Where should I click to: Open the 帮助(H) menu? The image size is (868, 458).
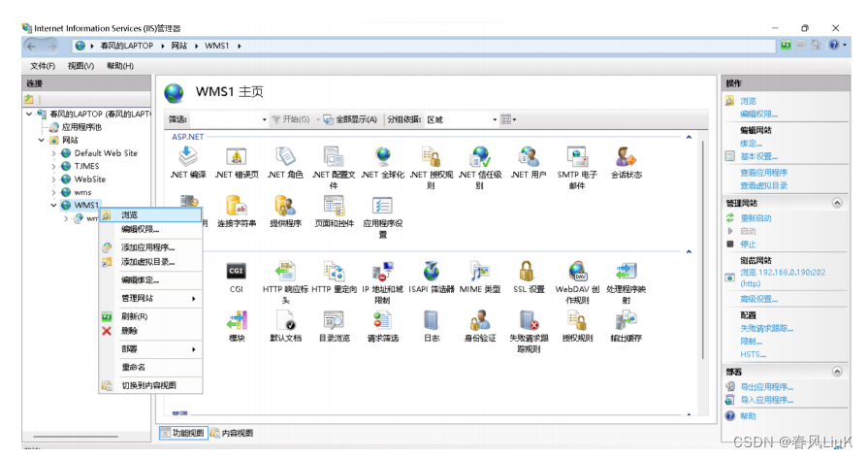point(120,66)
